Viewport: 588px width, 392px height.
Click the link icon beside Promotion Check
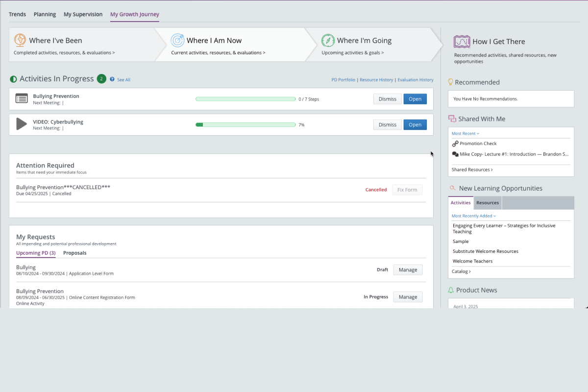455,144
